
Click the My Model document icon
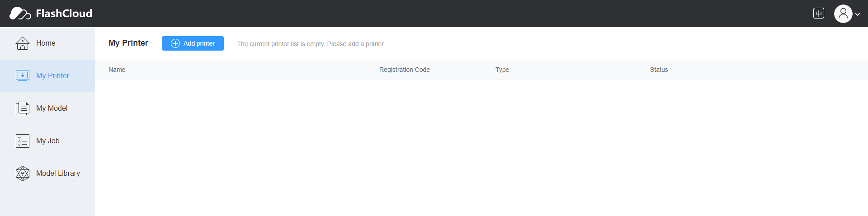[x=23, y=108]
